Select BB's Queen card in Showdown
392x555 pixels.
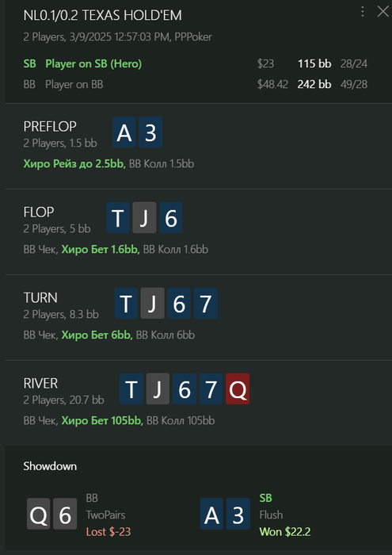39,514
